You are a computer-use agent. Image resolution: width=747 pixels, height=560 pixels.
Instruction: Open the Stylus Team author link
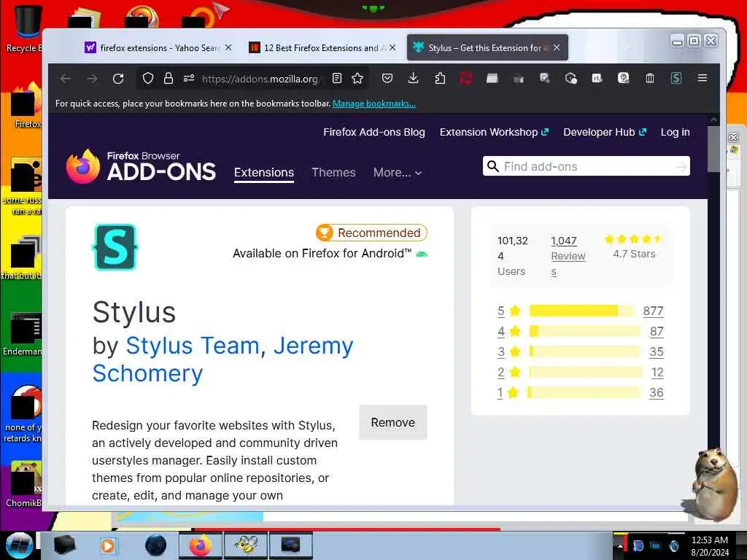(193, 345)
